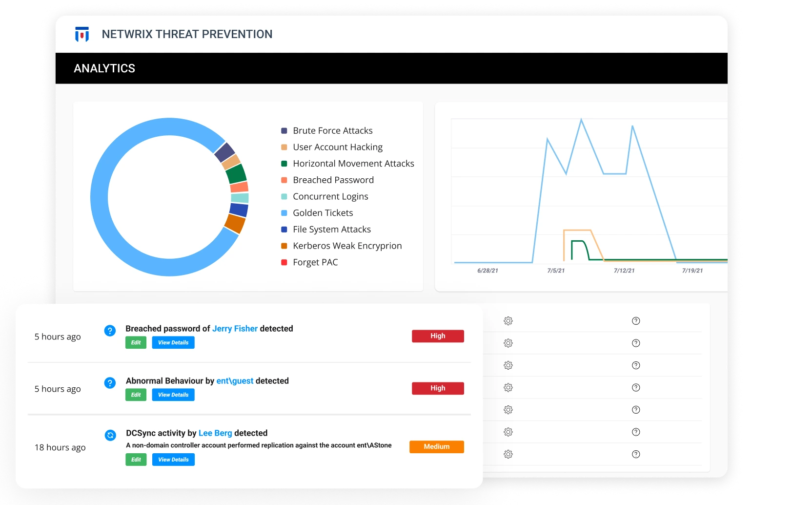The image size is (812, 505).
Task: View details of Jerry Fisher breached password alert
Action: point(173,343)
